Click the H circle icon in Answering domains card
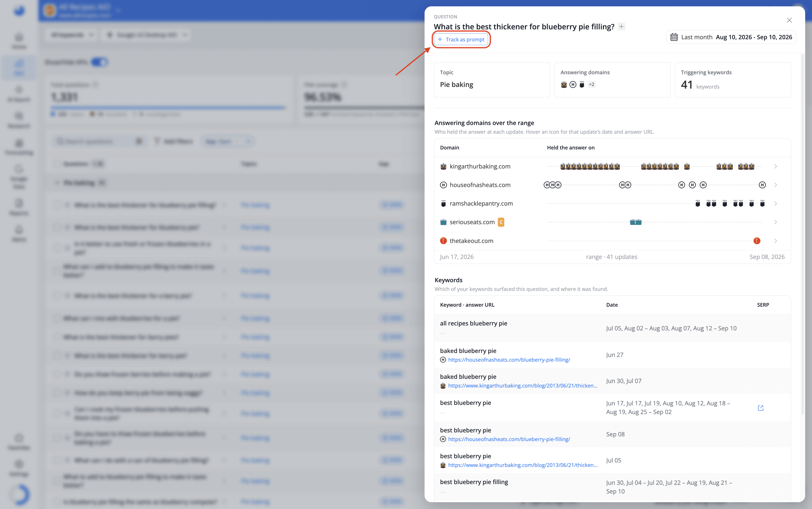Image resolution: width=812 pixels, height=509 pixels. [573, 85]
